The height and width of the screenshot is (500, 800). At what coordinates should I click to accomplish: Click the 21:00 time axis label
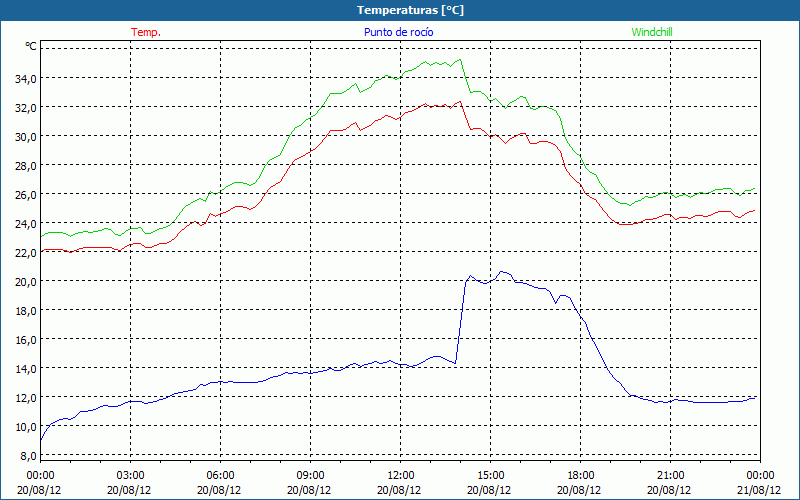click(x=670, y=476)
